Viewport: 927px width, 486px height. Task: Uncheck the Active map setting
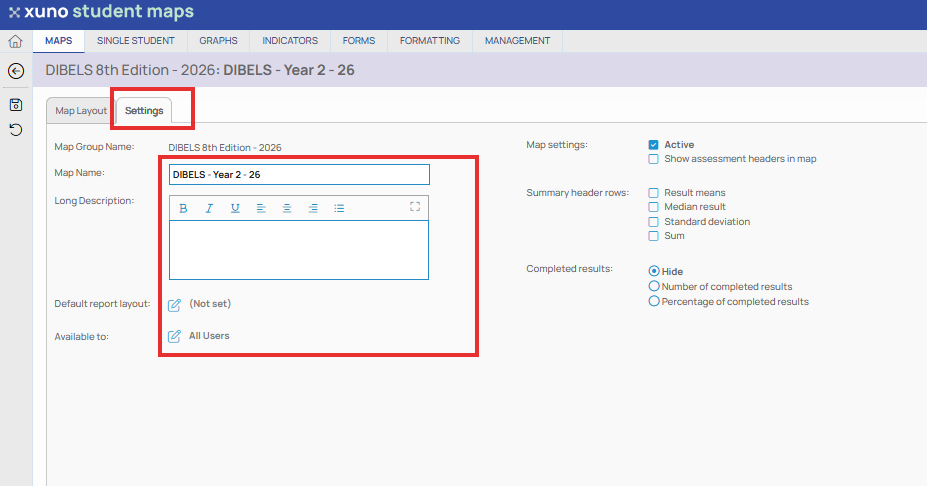[653, 145]
